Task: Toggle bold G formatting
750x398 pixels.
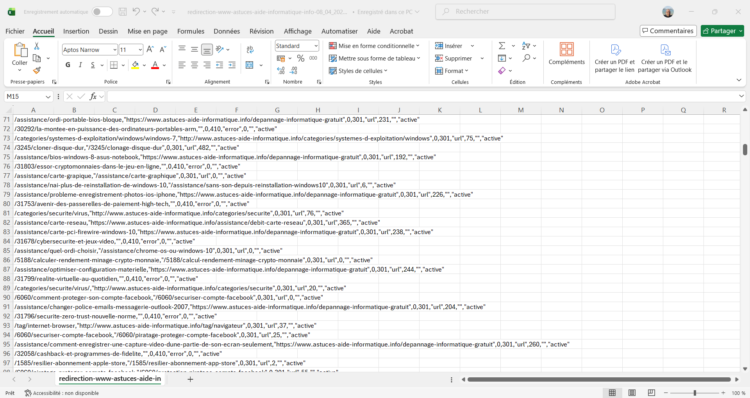Action: [x=68, y=65]
